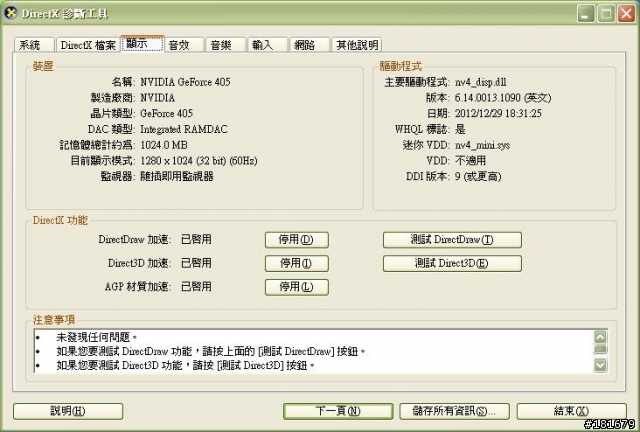Click the chip type value GeForce 405

[167, 114]
